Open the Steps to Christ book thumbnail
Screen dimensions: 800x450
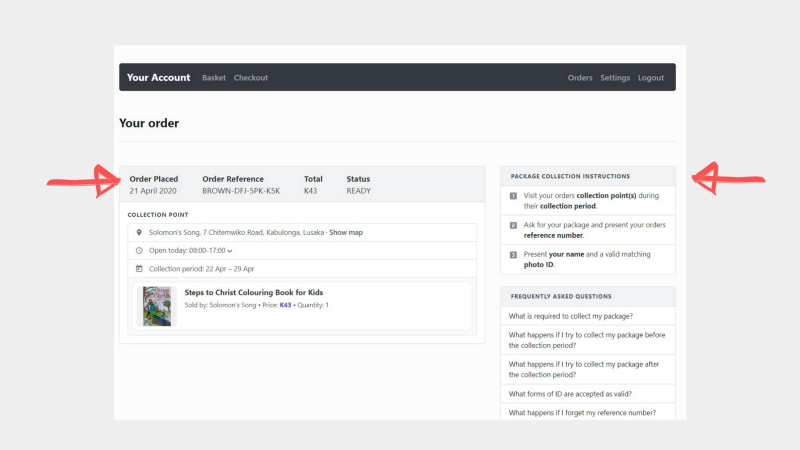[x=157, y=306]
